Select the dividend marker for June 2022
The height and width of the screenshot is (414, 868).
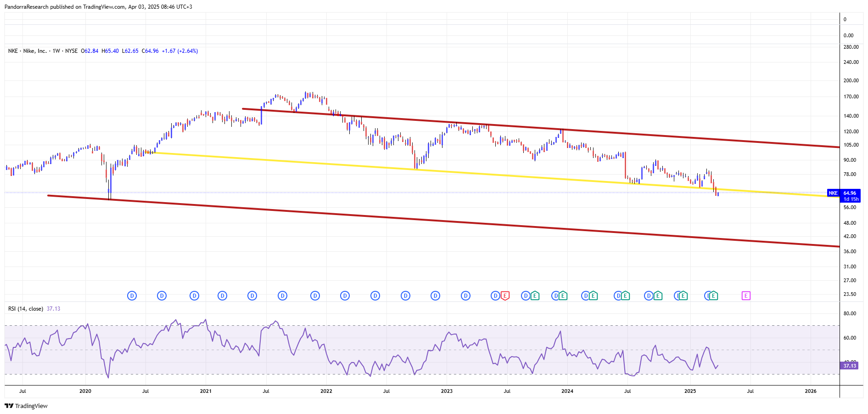[375, 296]
